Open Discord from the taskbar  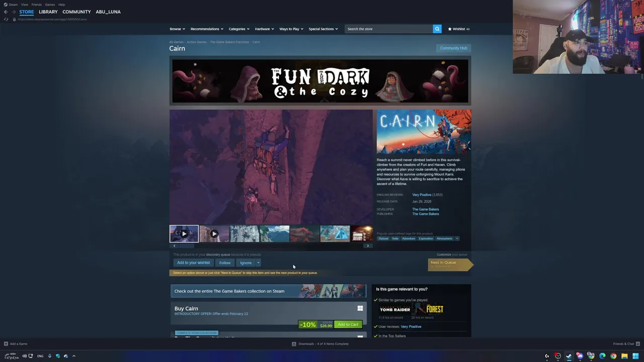[x=580, y=356]
